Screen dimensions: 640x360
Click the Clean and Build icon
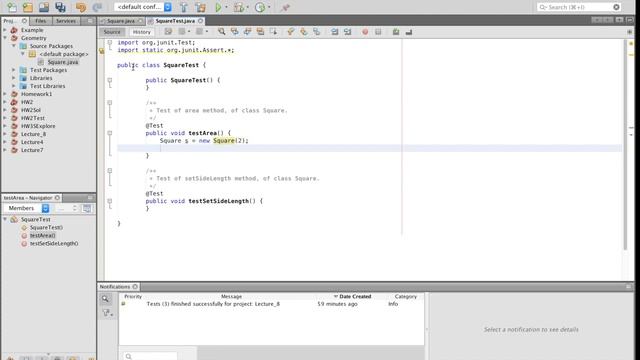(200, 7)
